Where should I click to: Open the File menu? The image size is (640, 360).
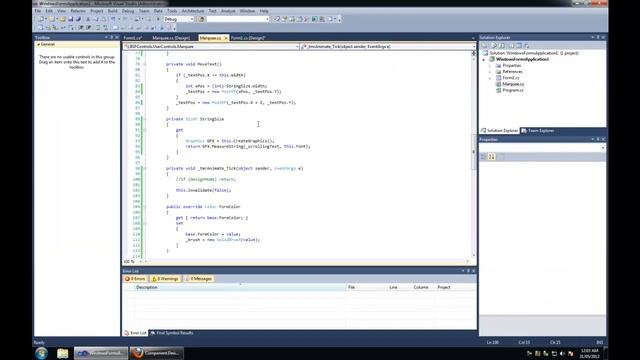pos(38,11)
